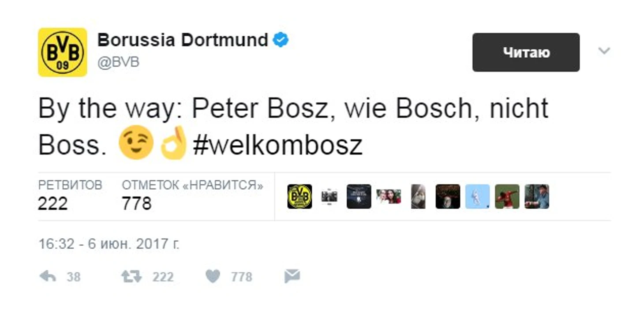Toggle the Читаю following button
This screenshot has height=315, width=644.
(526, 52)
